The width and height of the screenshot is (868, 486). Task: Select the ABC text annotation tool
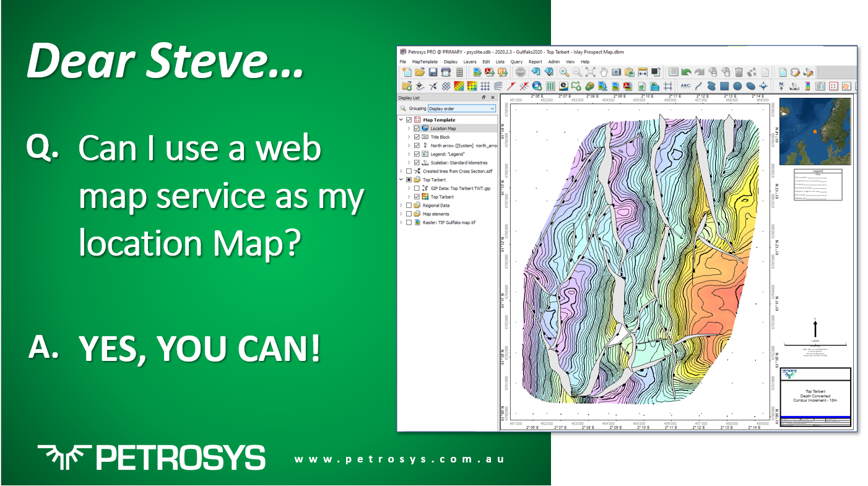685,85
